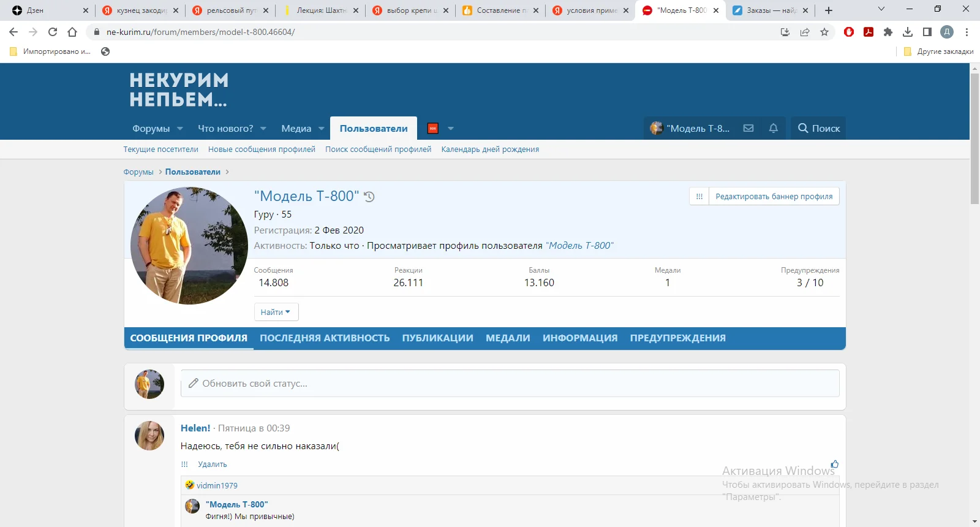Reload the current page
This screenshot has width=980, height=527.
53,32
